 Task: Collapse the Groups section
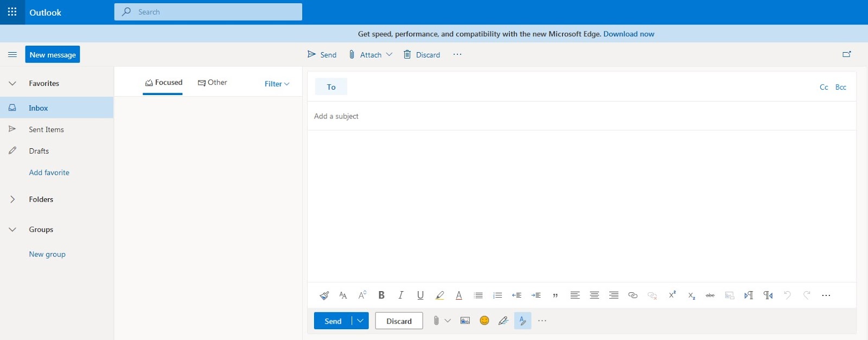(12, 230)
